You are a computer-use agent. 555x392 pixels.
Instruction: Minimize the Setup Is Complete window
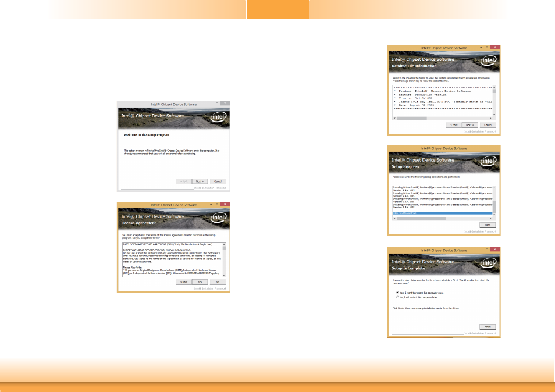click(481, 250)
